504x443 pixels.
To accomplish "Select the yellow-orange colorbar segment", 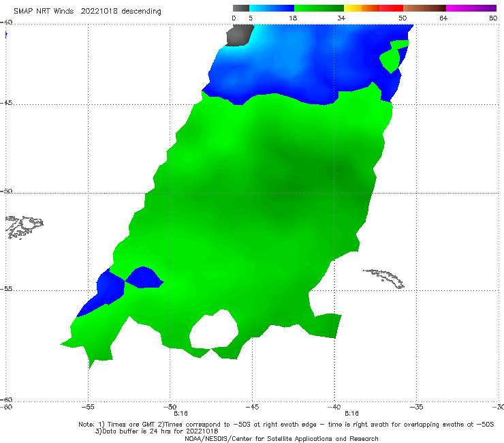I will point(361,8).
